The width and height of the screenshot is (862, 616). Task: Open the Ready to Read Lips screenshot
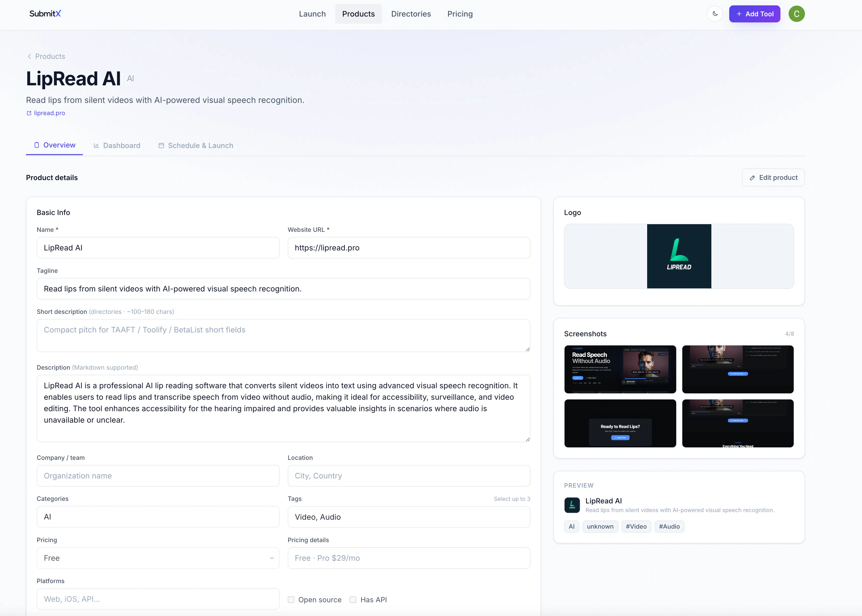pyautogui.click(x=620, y=423)
